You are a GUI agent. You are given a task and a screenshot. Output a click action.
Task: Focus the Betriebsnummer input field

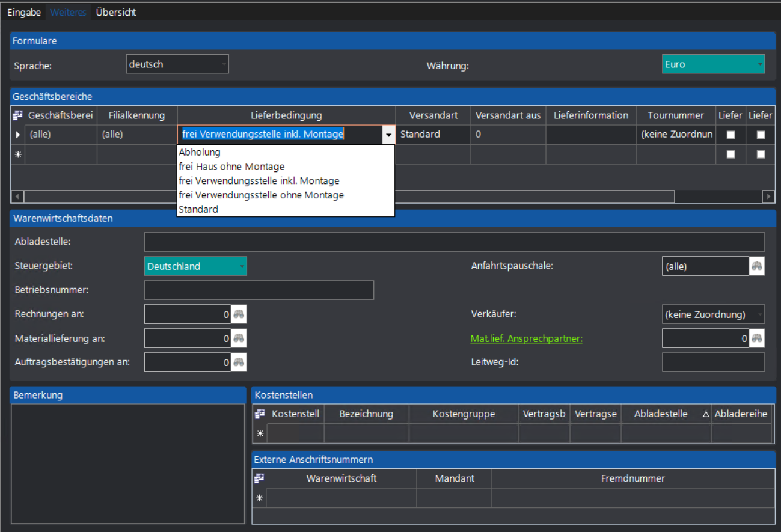point(259,290)
